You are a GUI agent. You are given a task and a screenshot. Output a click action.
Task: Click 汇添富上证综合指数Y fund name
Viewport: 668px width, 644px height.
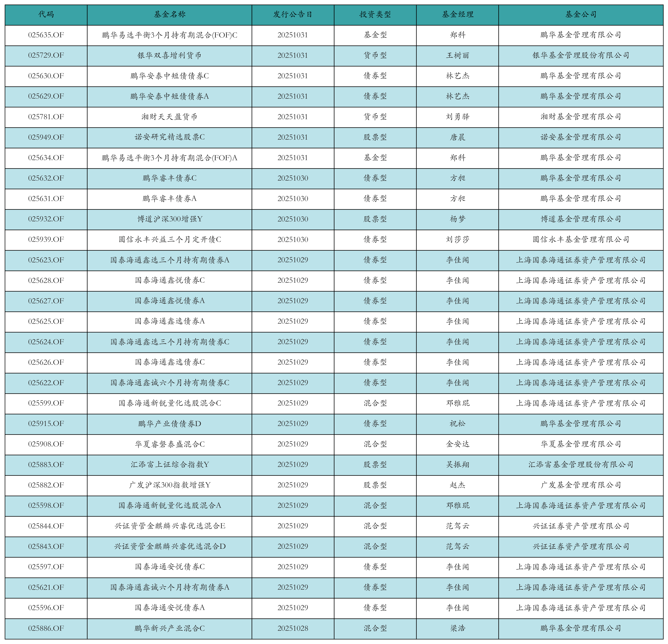tap(169, 465)
